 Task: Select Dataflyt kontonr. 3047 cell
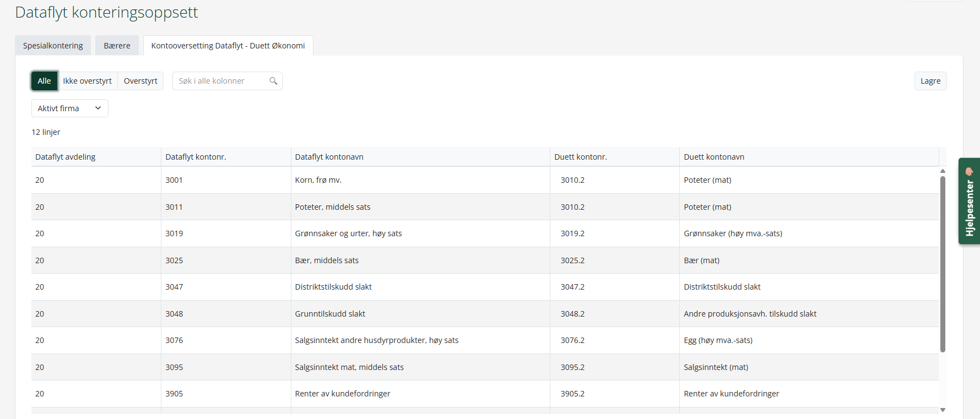[x=226, y=287]
